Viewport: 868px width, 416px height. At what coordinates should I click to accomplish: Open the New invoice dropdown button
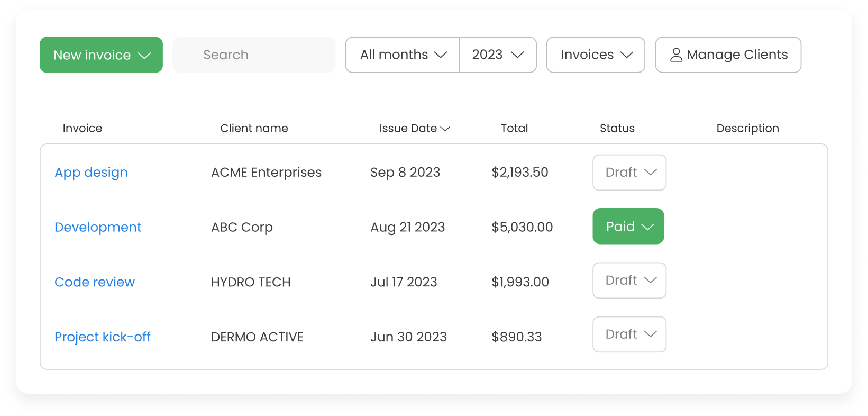(x=101, y=55)
